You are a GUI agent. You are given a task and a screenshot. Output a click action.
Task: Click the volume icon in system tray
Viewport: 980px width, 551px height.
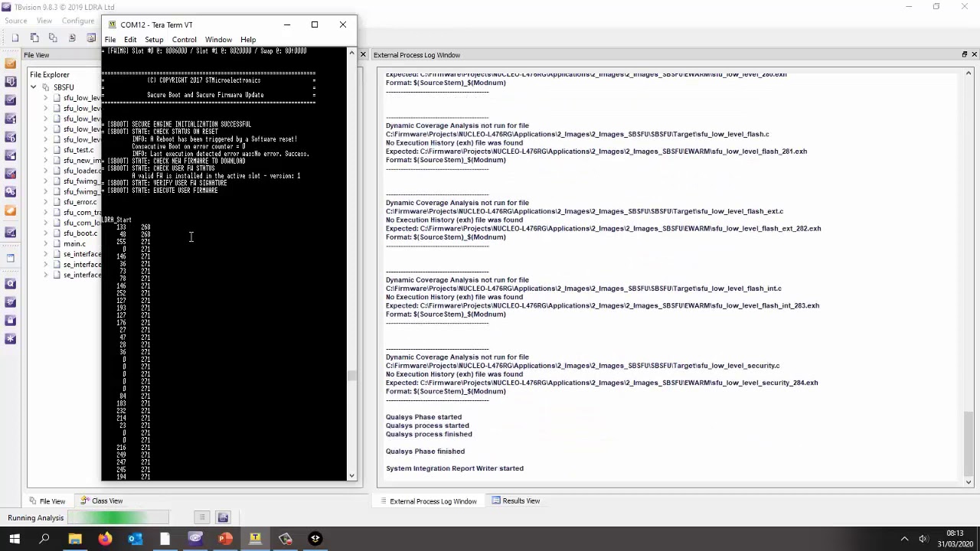[923, 539]
